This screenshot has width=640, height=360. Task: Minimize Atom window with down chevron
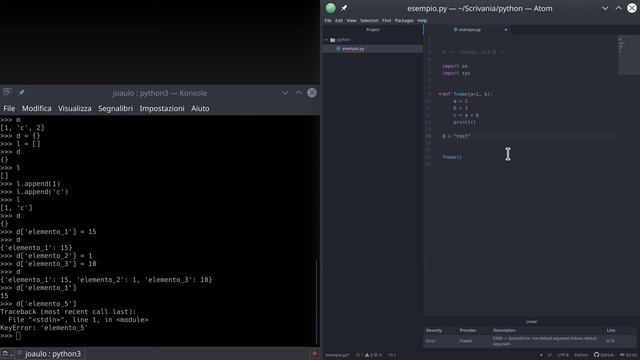coord(605,8)
